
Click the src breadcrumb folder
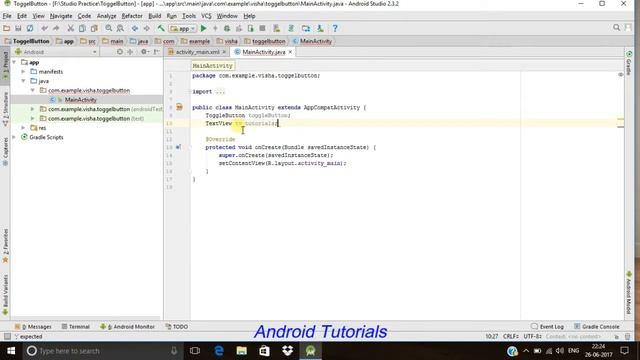click(88, 41)
